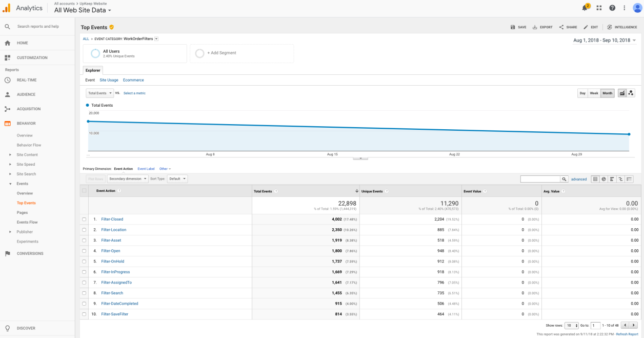Select the Comparison view icon
The height and width of the screenshot is (338, 644).
[x=620, y=179]
